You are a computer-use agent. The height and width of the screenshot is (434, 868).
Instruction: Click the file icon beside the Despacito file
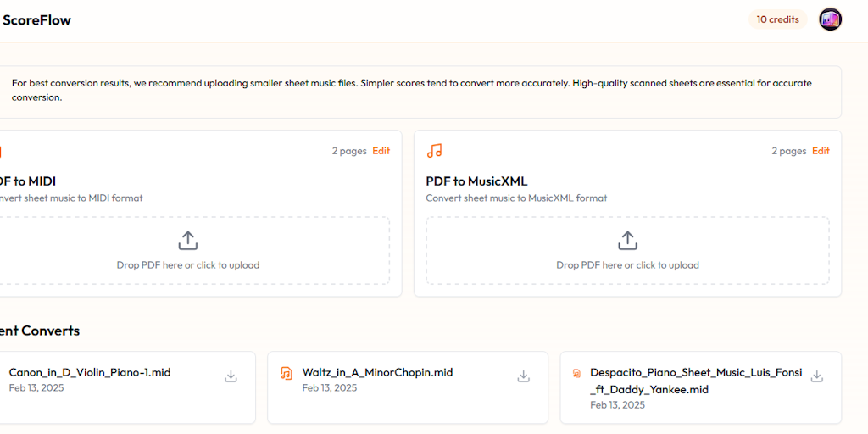[577, 373]
